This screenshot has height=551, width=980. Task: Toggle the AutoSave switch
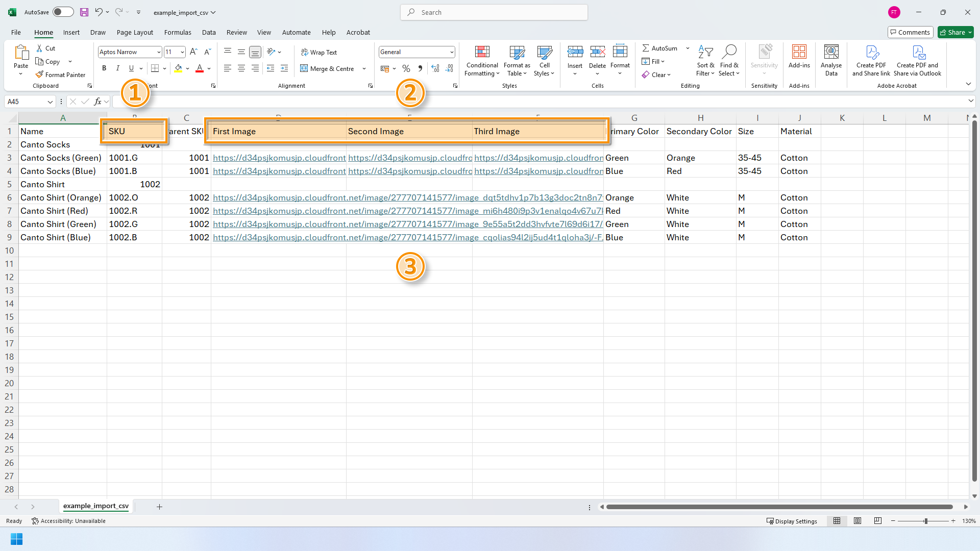pyautogui.click(x=63, y=12)
